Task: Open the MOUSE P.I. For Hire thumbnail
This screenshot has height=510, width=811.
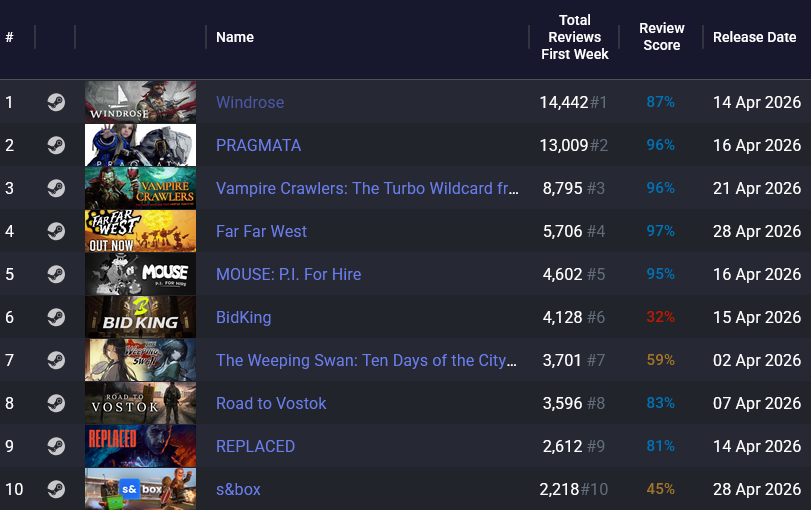Action: pyautogui.click(x=140, y=274)
